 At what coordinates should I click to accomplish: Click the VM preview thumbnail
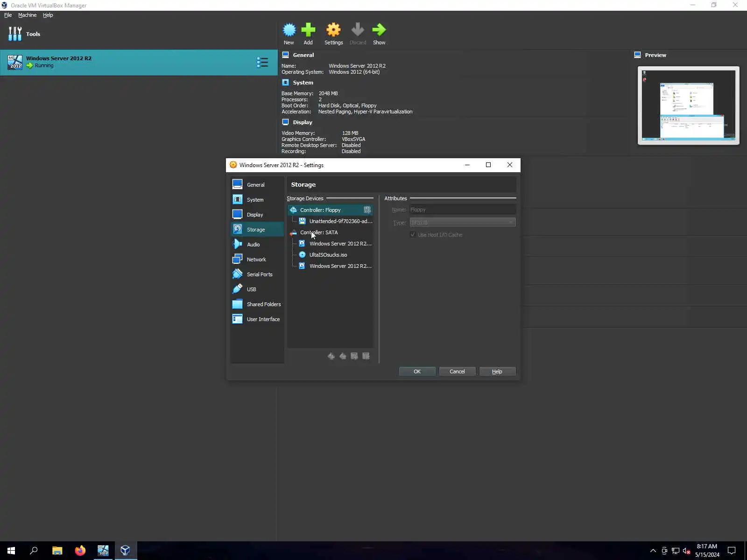coord(689,105)
